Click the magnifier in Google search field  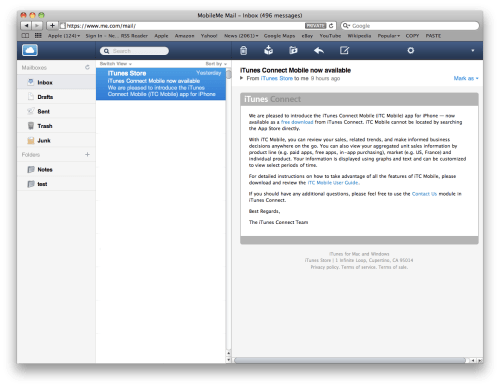[346, 26]
